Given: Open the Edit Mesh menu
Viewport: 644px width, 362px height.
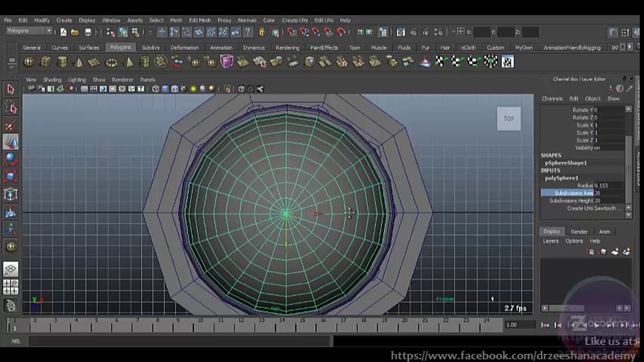Looking at the screenshot, I should [x=200, y=20].
